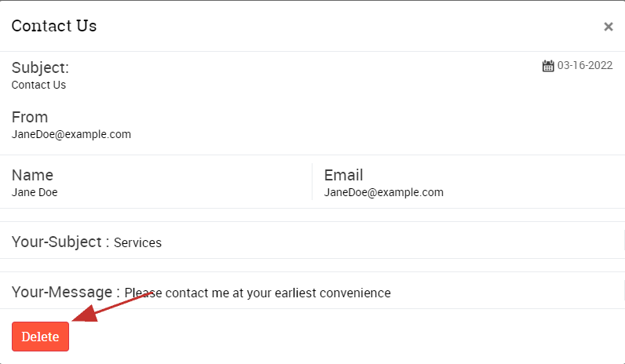Click the Email field label
Screen dimensions: 625x364
344,175
